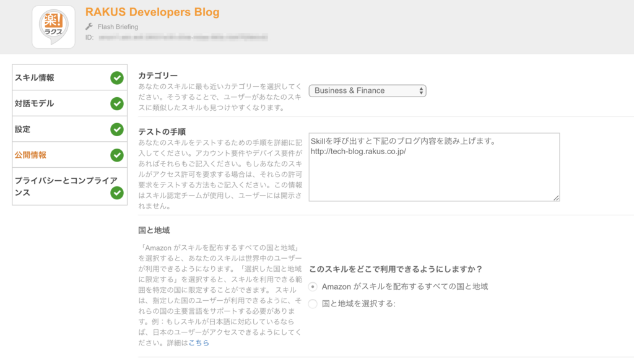
Task: Click the green checkmark next to 対話モデル
Action: pos(117,103)
